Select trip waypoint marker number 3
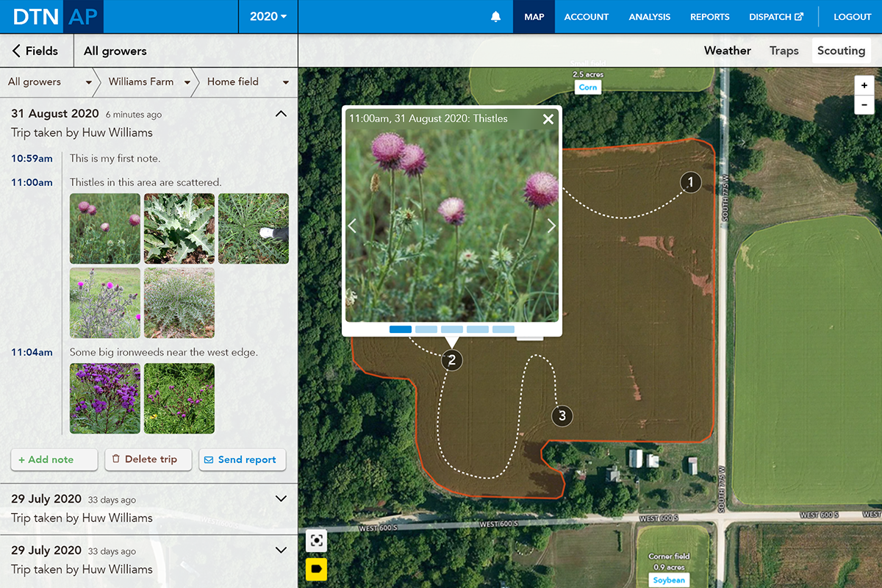Viewport: 882px width, 588px height. [562, 415]
